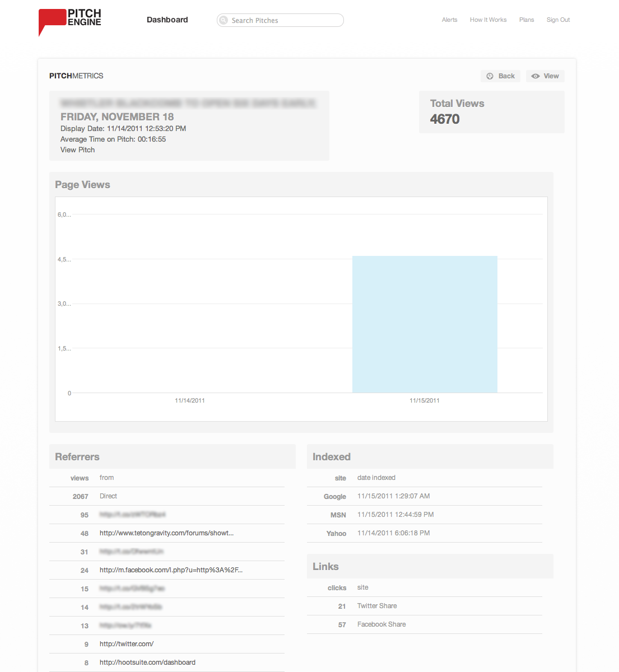619x672 pixels.
Task: Click the blurred referrer with 14 views
Action: [x=131, y=607]
